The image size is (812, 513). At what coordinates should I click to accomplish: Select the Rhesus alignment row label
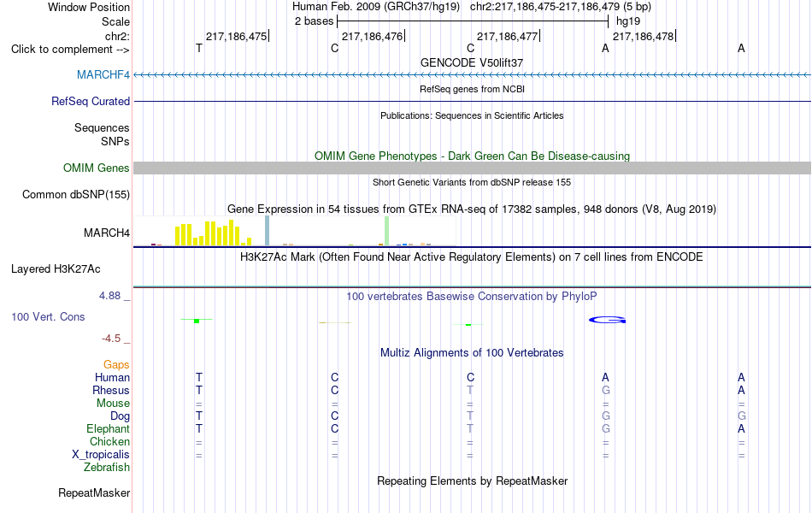coord(111,390)
